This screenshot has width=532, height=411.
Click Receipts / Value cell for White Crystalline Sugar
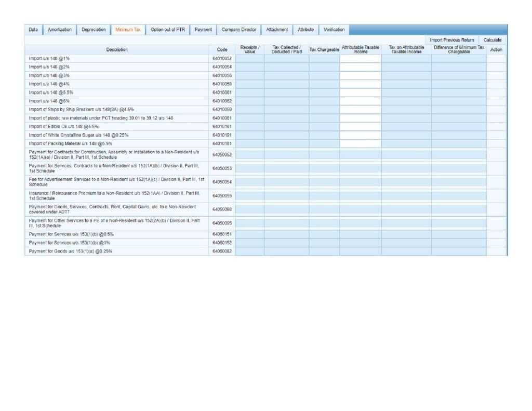click(249, 135)
